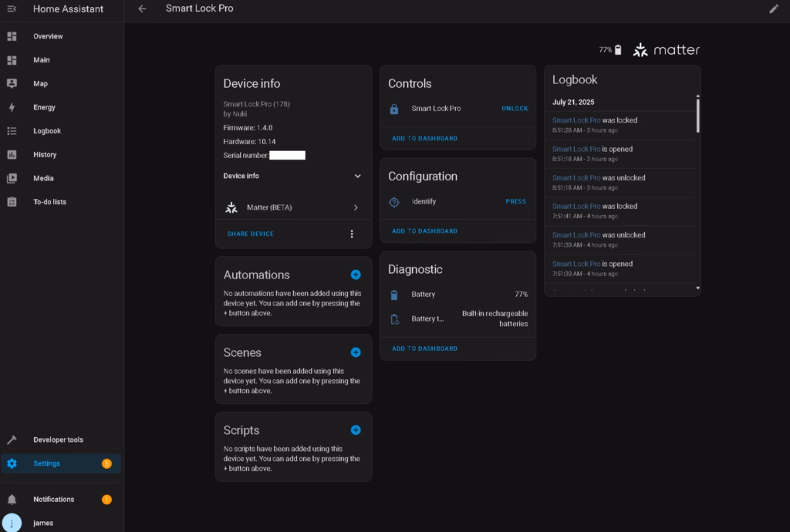The height and width of the screenshot is (532, 790).
Task: Open the Energy sidebar item
Action: 44,107
